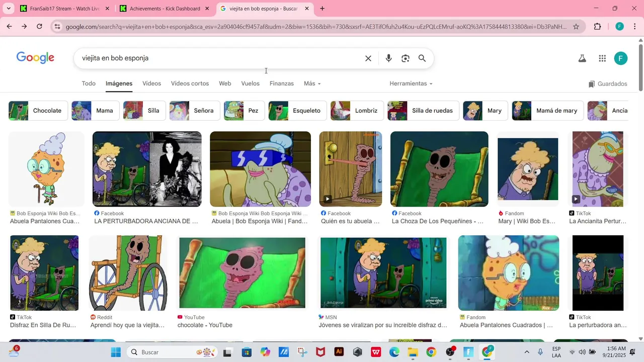Go to the Google logo homepage

point(35,58)
